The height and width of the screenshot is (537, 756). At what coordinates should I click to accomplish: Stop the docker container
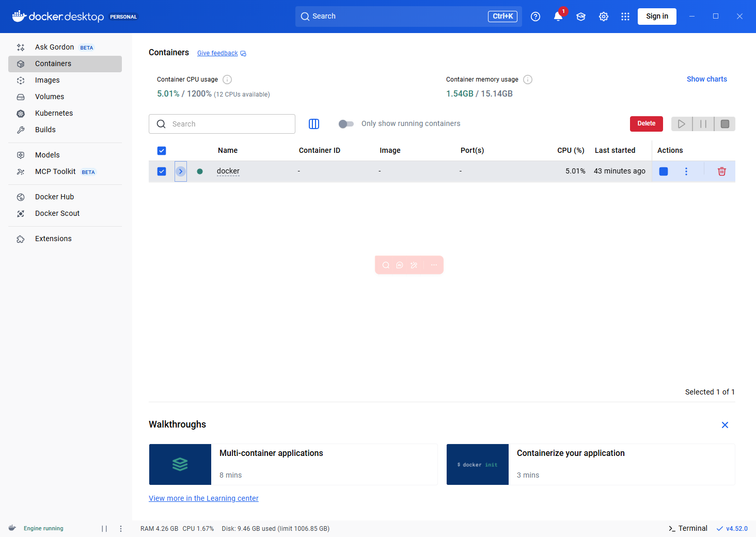click(x=664, y=171)
